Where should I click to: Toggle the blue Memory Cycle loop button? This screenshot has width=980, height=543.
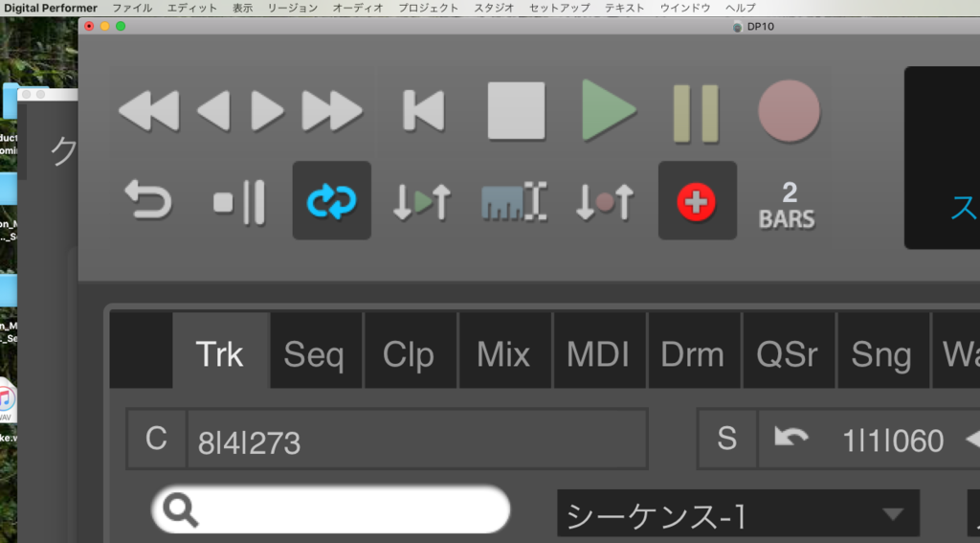pos(332,200)
